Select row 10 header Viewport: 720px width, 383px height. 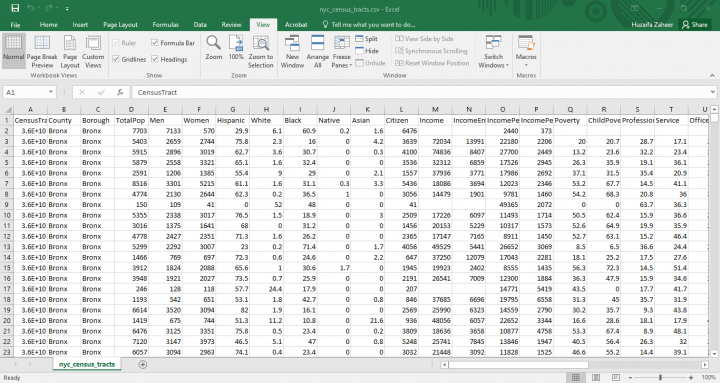pyautogui.click(x=7, y=215)
